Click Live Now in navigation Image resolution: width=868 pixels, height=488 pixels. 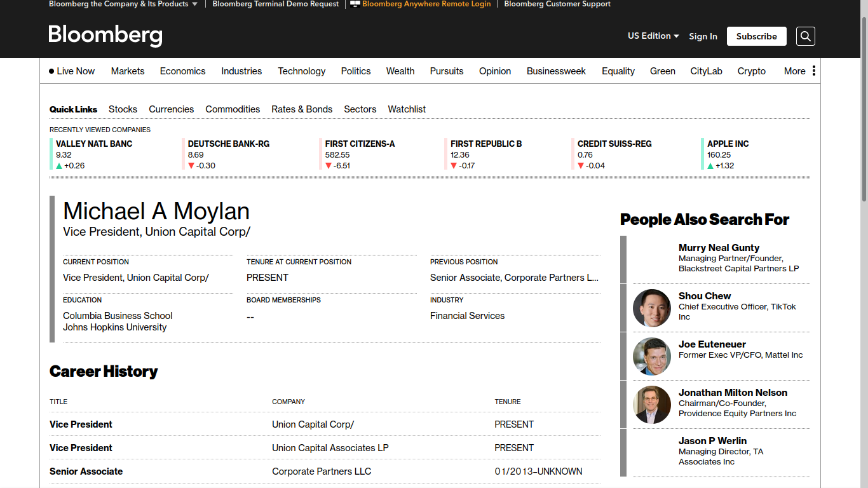tap(76, 71)
